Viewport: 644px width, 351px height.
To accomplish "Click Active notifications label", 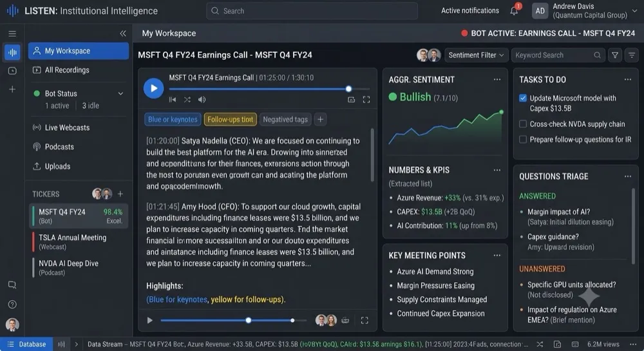I will tap(470, 11).
